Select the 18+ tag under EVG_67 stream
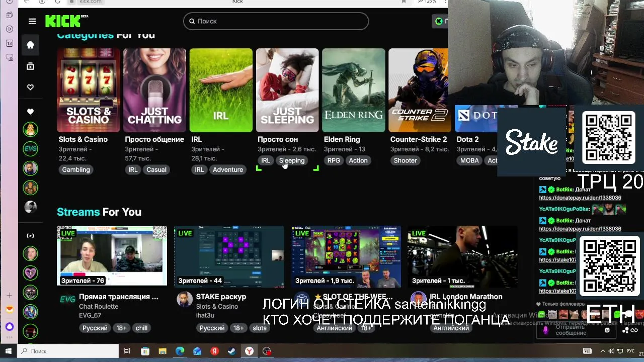Viewport: 644px width, 362px height. (x=122, y=328)
